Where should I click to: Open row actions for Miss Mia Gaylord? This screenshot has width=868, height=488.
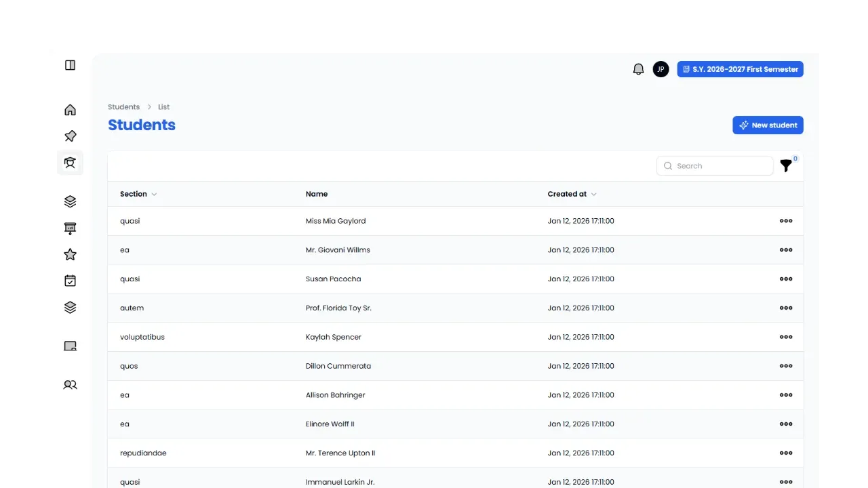click(786, 221)
